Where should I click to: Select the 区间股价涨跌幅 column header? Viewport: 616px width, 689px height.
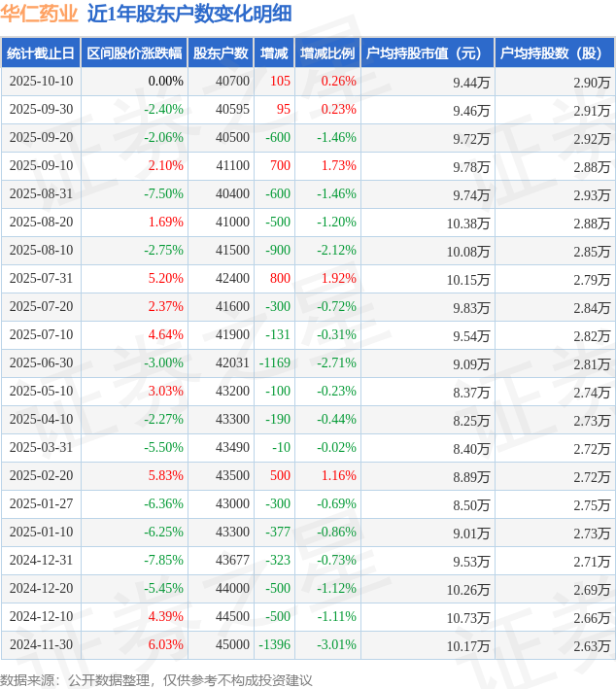click(133, 53)
